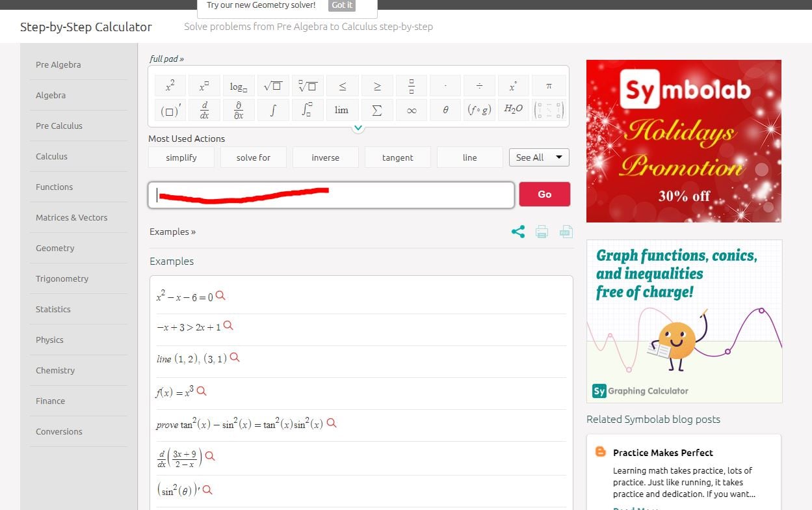Insert the matrix template

549,110
